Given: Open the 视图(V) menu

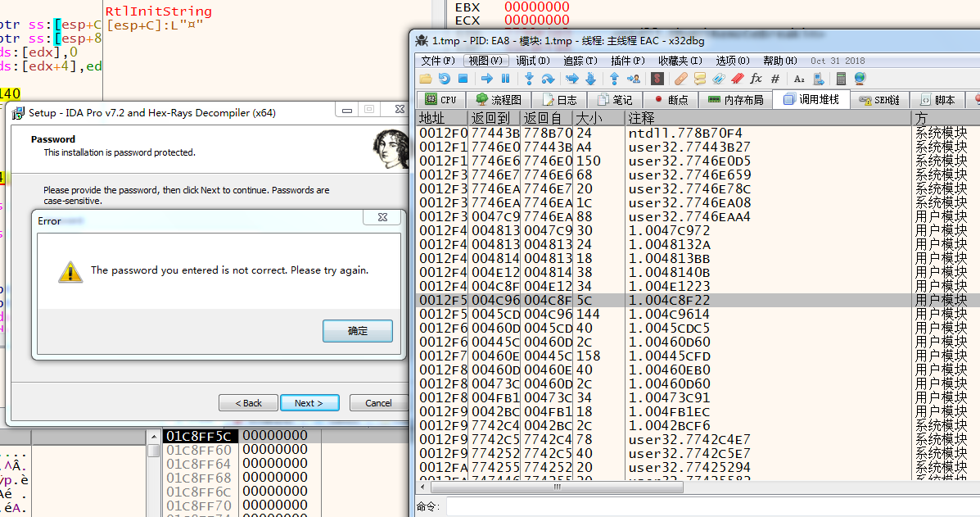Looking at the screenshot, I should [485, 61].
